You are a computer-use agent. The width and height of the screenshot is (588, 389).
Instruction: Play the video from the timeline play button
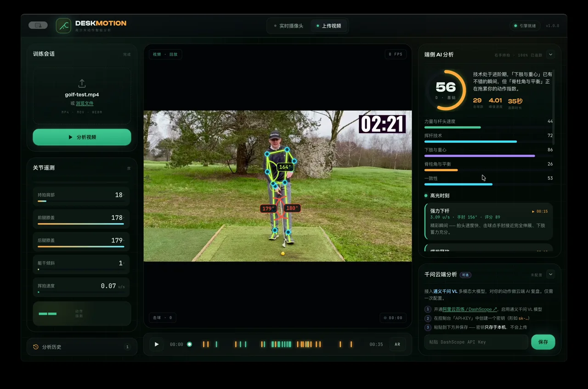point(157,344)
